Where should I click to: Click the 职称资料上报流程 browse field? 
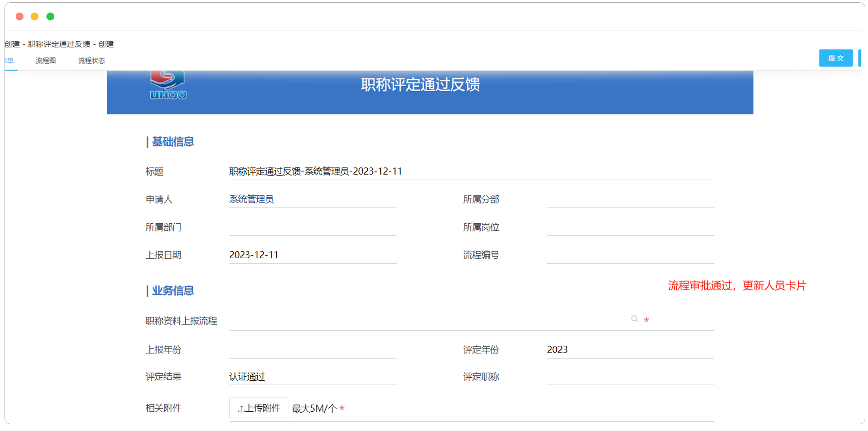click(x=471, y=320)
